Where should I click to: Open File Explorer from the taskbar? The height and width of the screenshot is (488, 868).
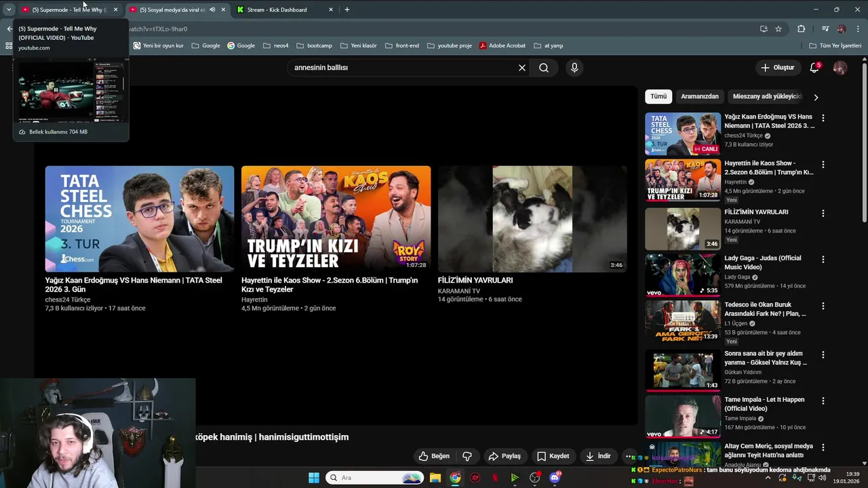435,478
